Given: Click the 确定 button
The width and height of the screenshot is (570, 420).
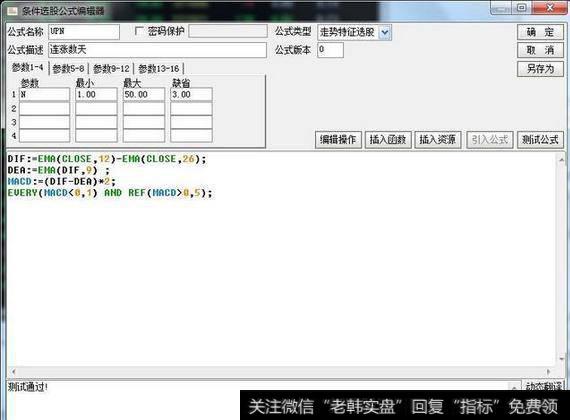Looking at the screenshot, I should coord(540,32).
